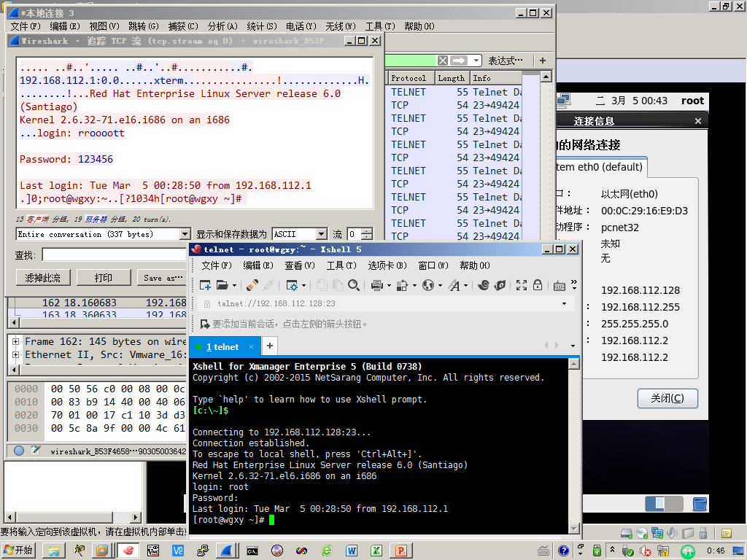Screen dimensions: 747x560
Task: Click the 关闭(C) button in connection dialog
Action: (x=667, y=398)
